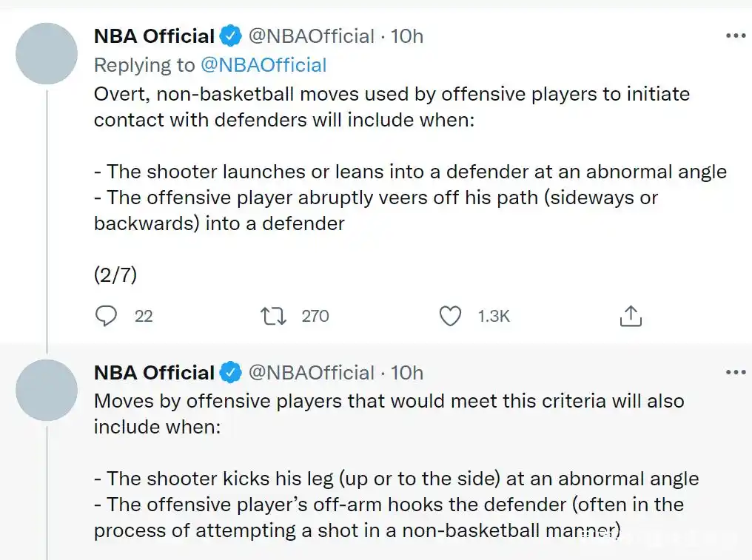This screenshot has width=752, height=560.
Task: Click the share icon on the first tweet
Action: 629,317
